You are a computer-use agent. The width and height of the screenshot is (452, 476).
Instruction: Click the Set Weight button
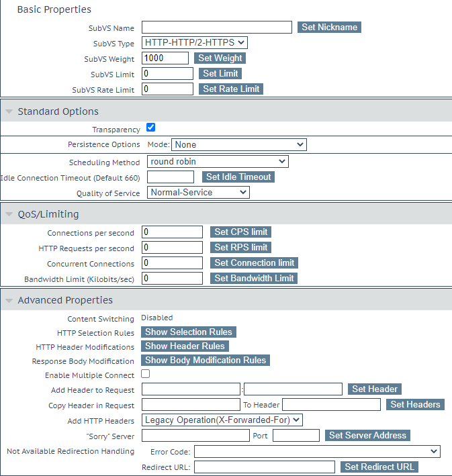pos(220,58)
